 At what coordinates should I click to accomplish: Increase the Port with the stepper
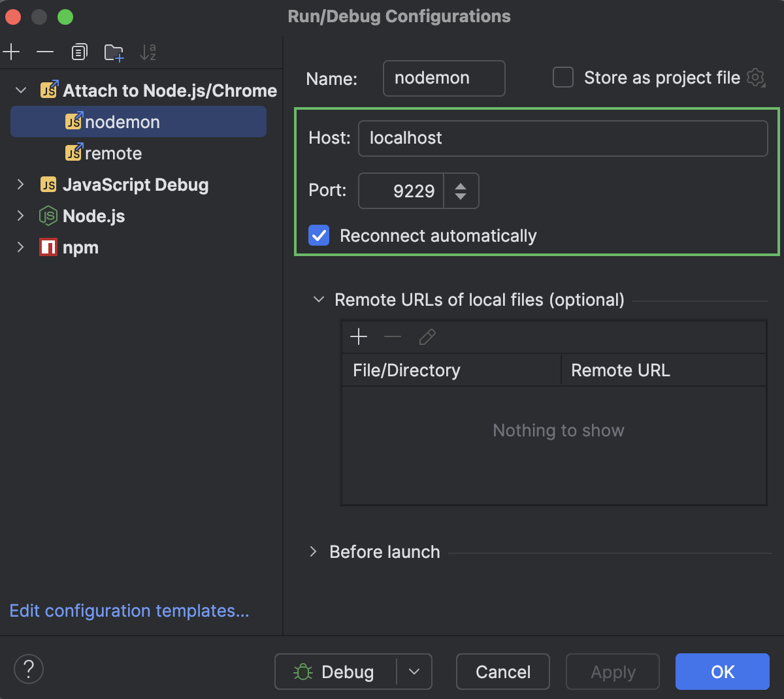pos(461,185)
